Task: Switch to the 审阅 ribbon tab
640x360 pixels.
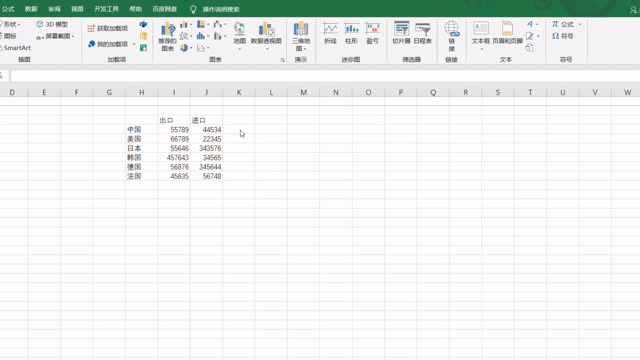Action: coord(54,9)
